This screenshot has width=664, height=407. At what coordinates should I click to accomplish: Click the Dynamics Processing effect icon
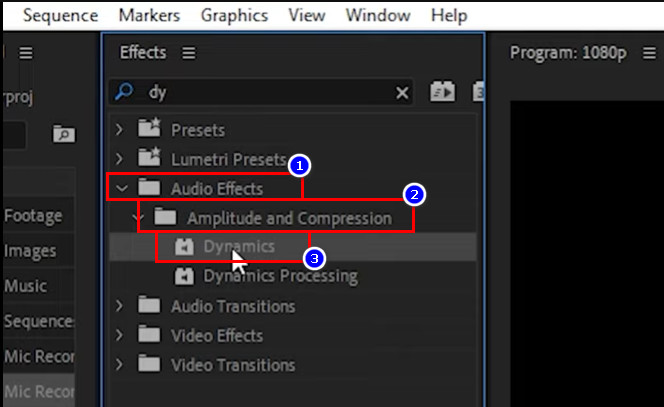(184, 276)
